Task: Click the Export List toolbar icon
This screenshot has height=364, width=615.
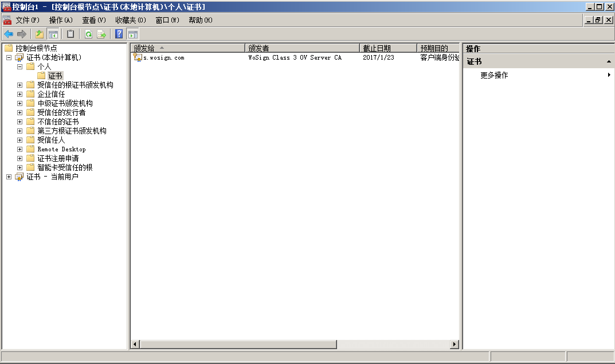Action: click(101, 34)
